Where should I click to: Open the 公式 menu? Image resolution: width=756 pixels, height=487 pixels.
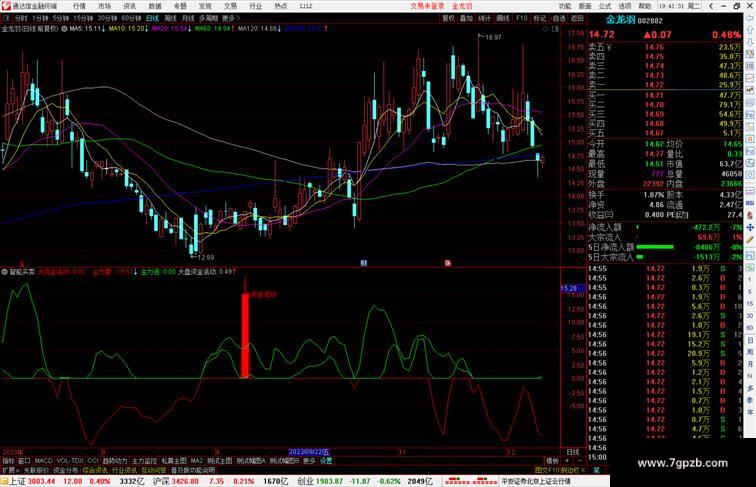605,6
